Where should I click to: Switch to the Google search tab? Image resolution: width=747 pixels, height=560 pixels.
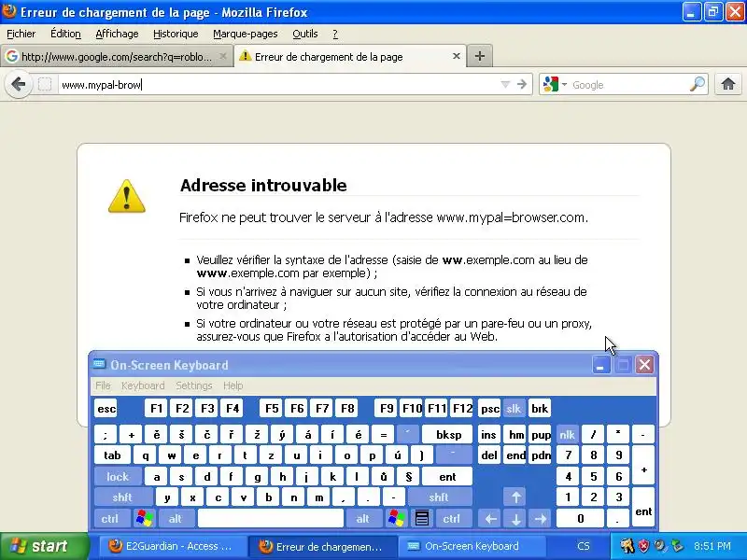(116, 56)
